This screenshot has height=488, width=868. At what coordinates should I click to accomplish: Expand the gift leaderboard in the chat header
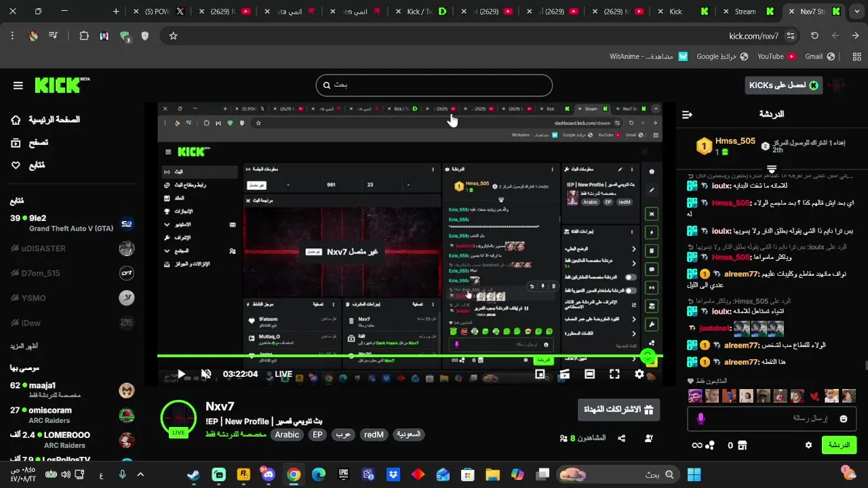[772, 168]
